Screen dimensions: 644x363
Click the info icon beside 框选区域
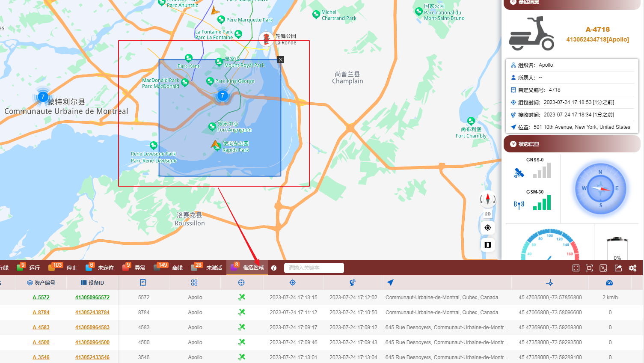[274, 268]
